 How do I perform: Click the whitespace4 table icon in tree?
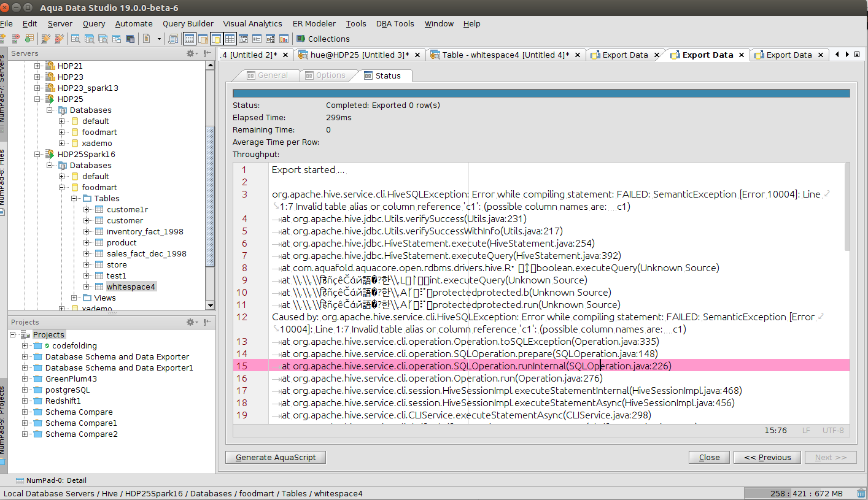pyautogui.click(x=99, y=287)
